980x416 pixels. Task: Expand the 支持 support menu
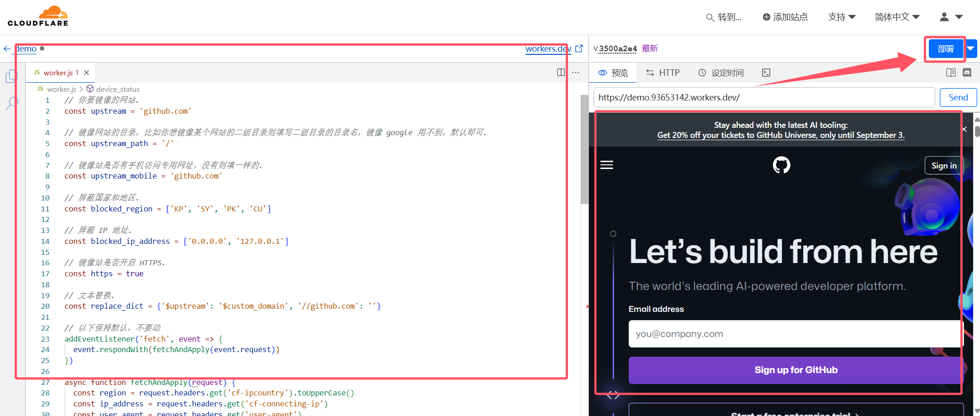842,17
